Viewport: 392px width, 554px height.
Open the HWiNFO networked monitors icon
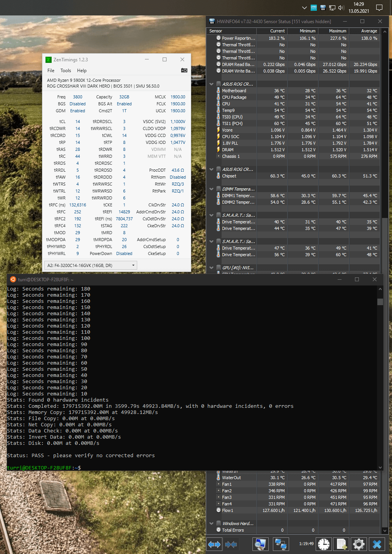tap(280, 544)
